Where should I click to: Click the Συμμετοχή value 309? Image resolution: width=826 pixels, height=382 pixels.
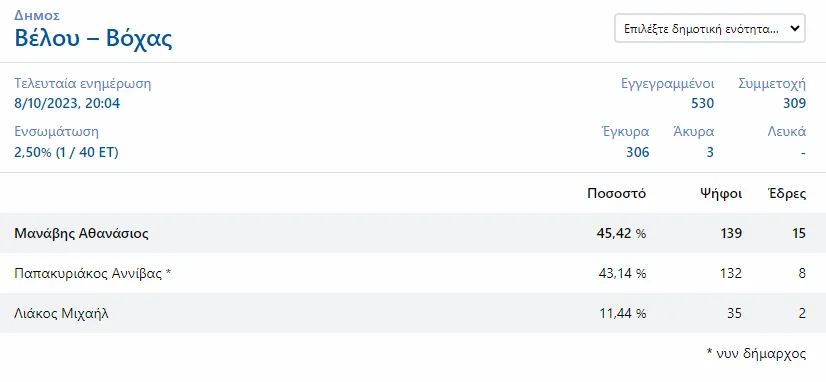click(794, 103)
